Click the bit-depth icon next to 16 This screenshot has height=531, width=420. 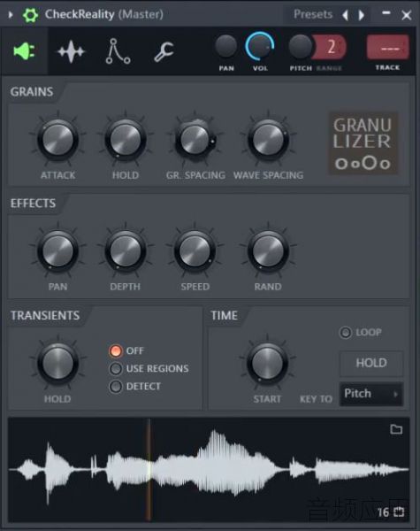pos(400,512)
